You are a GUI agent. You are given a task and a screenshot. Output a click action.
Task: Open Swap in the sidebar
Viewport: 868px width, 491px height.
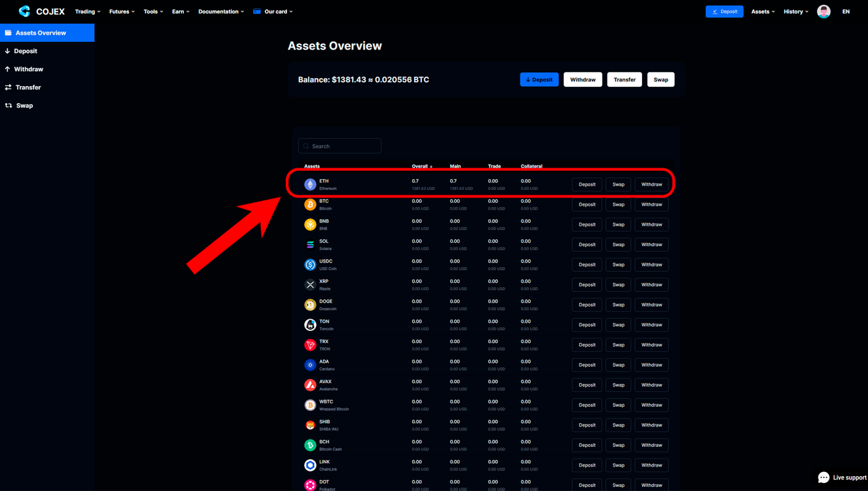pyautogui.click(x=47, y=106)
